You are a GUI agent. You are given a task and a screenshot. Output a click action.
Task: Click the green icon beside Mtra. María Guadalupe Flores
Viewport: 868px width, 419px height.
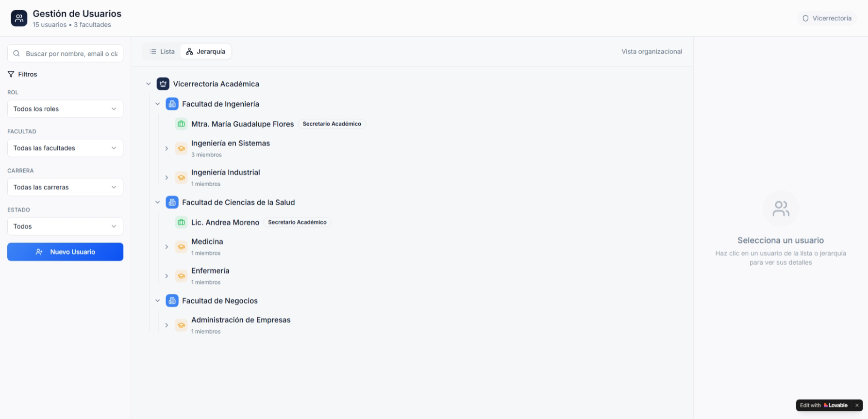click(x=181, y=124)
